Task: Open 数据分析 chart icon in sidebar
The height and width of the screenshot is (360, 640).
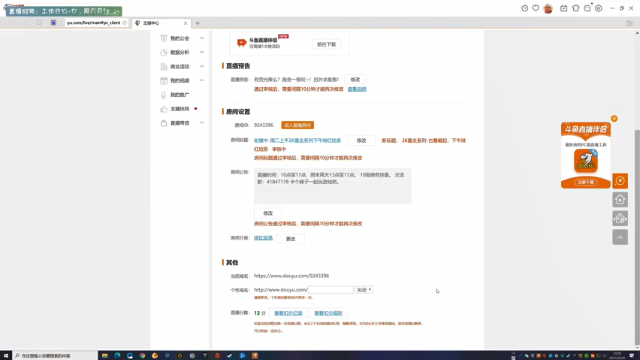Action: click(x=164, y=52)
